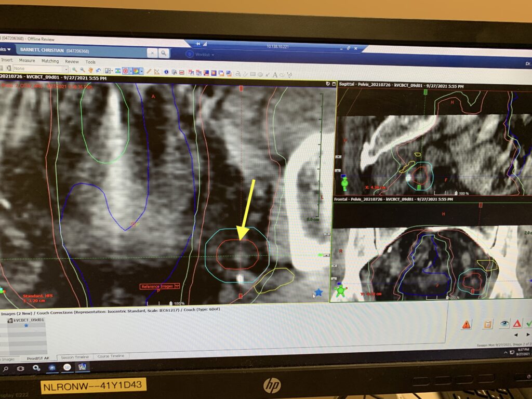Screen dimensions: 532x399
Task: Open the Worklist dropdown
Action: [205, 54]
